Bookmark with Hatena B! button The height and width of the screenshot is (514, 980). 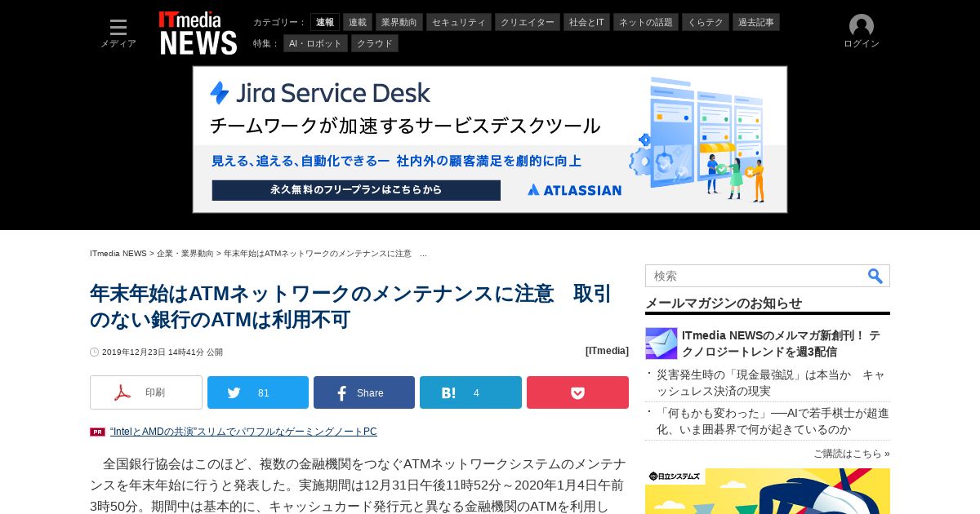point(470,392)
